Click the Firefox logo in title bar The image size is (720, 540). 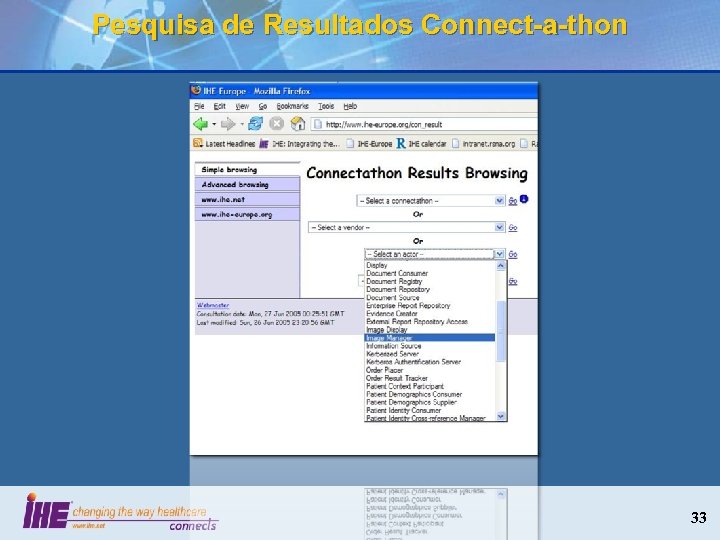[196, 90]
